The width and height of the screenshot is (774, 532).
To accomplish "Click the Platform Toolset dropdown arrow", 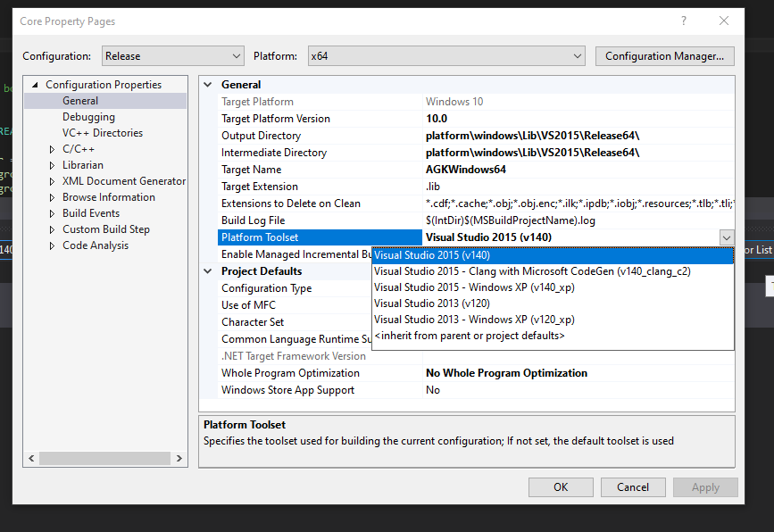I will (726, 237).
